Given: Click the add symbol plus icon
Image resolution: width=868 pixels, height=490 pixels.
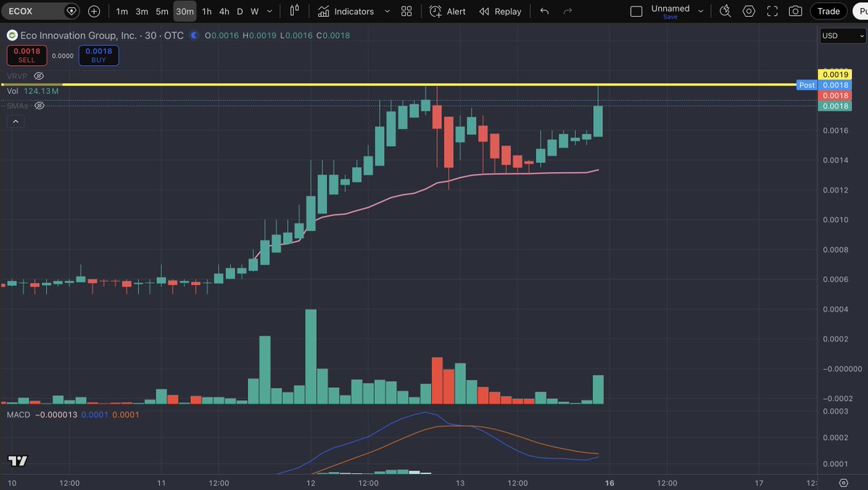Looking at the screenshot, I should click(x=94, y=12).
